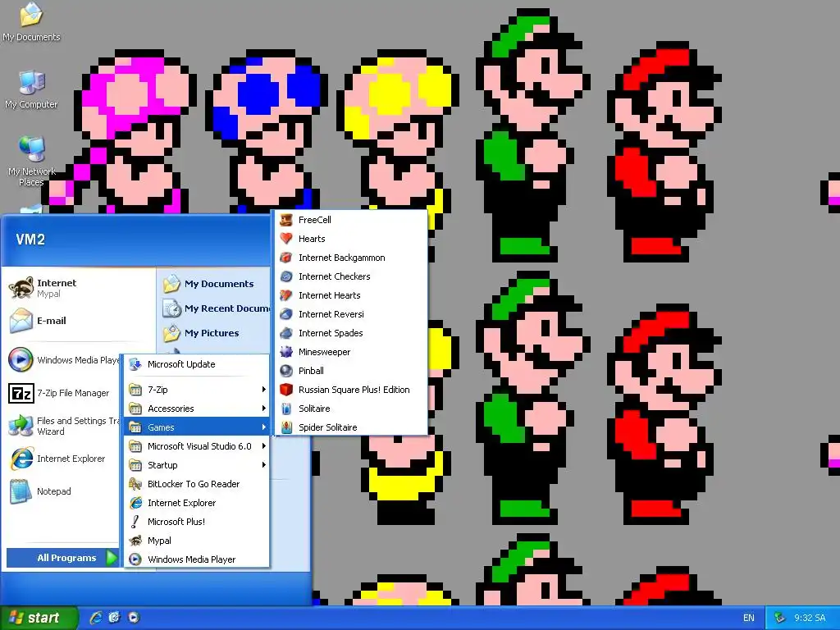This screenshot has width=840, height=630.
Task: Launch Russian Square Plus! Edition icon
Action: [286, 390]
